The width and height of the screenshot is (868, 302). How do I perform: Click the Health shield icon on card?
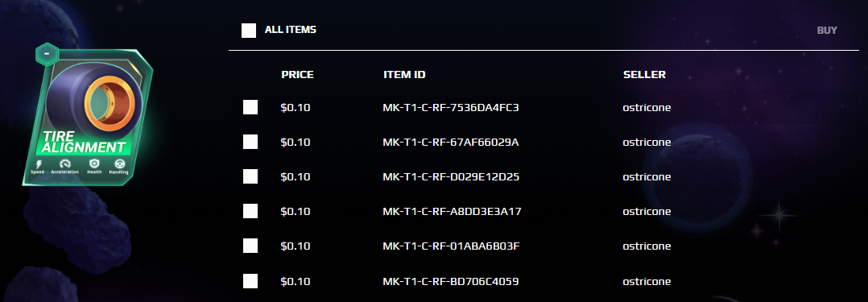[x=94, y=164]
